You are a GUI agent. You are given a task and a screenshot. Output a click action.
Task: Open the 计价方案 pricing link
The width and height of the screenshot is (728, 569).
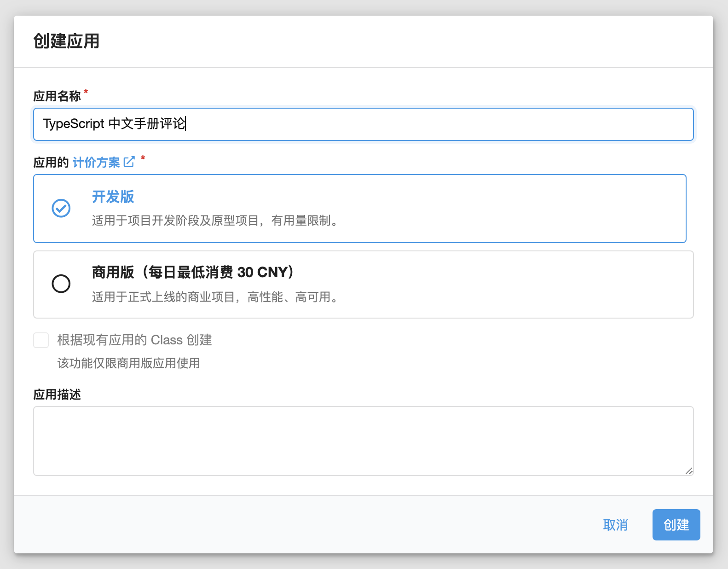[96, 162]
